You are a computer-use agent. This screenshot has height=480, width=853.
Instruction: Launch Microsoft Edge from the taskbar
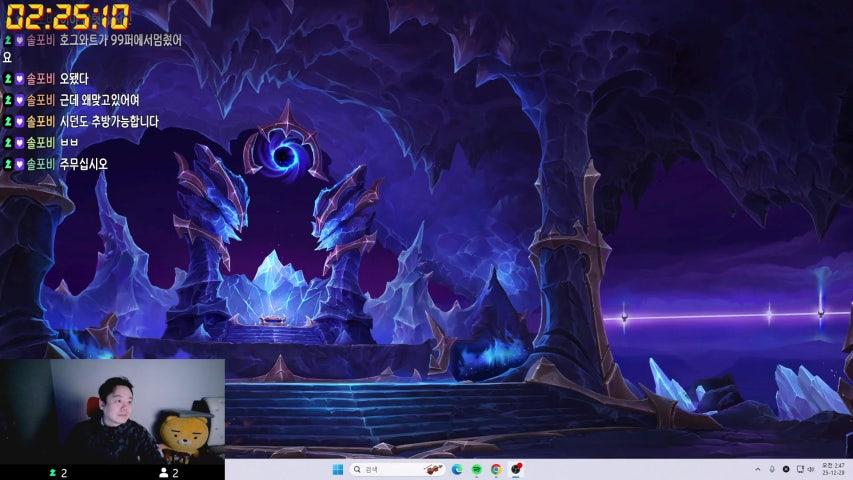[x=457, y=469]
